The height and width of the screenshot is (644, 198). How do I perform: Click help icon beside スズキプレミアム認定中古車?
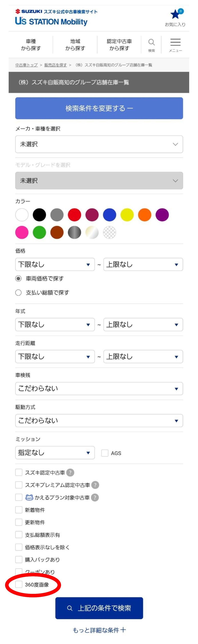coord(95,485)
